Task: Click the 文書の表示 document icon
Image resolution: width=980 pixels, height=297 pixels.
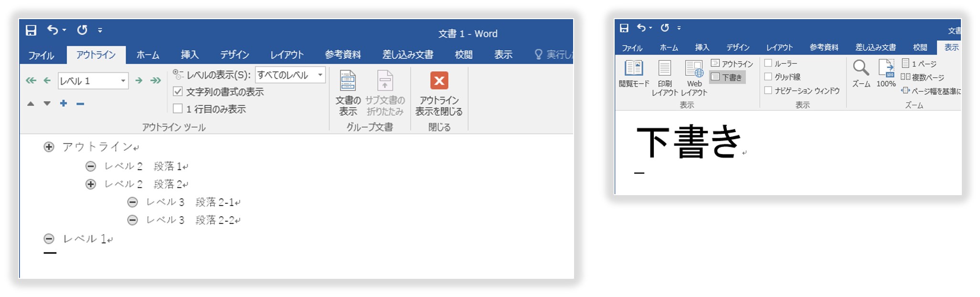Action: (x=348, y=81)
